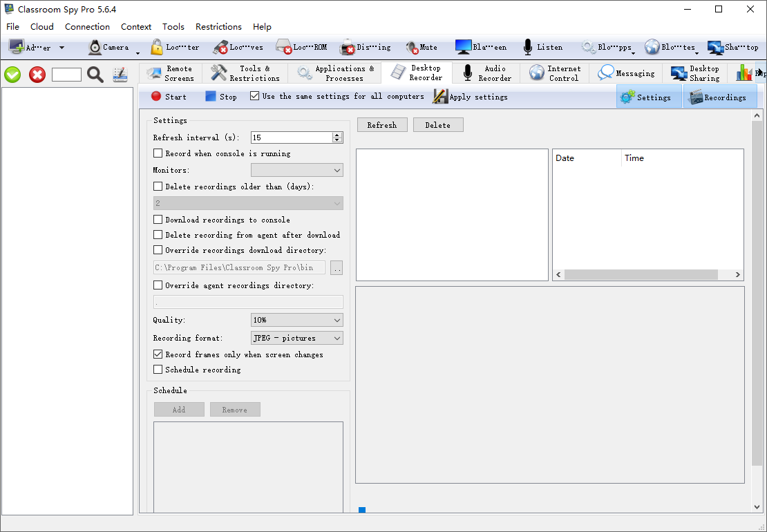Image resolution: width=767 pixels, height=532 pixels.
Task: Toggle Schedule recording checkbox
Action: [158, 370]
